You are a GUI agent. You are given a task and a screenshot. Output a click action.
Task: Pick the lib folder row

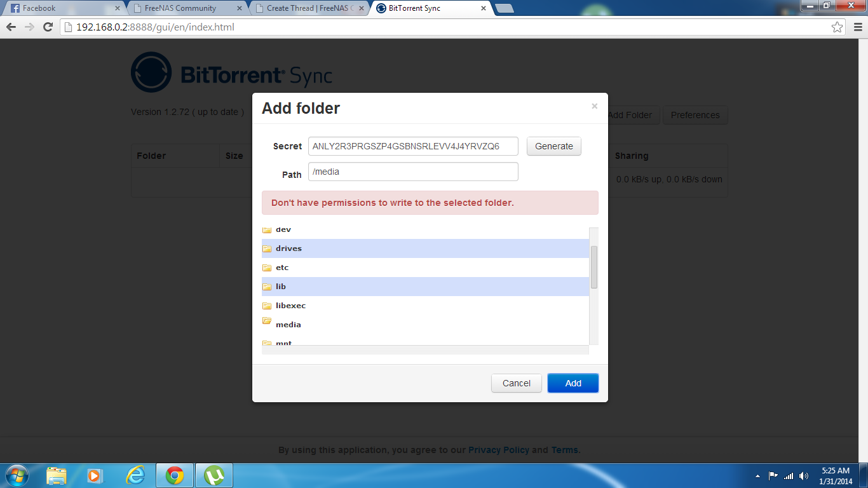coord(425,287)
